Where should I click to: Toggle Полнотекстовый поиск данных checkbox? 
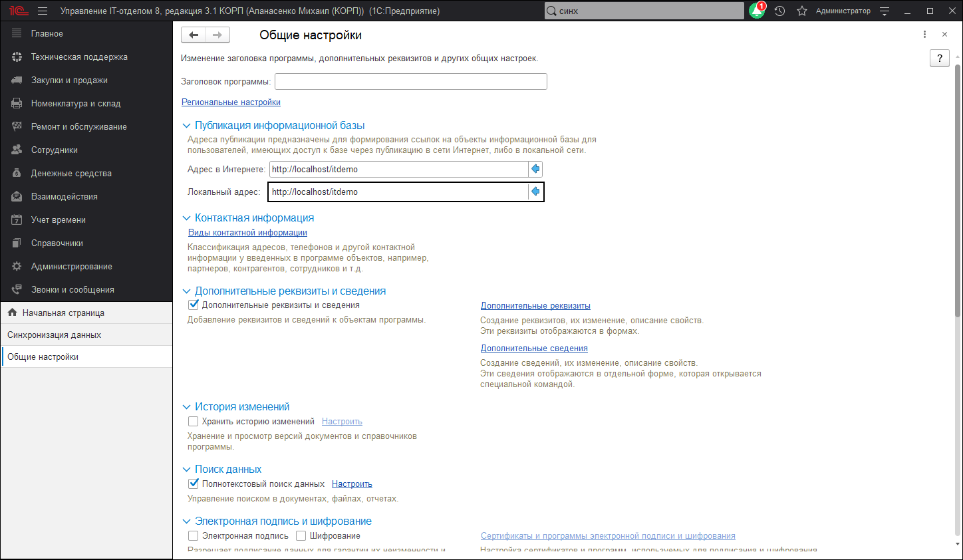pyautogui.click(x=194, y=484)
